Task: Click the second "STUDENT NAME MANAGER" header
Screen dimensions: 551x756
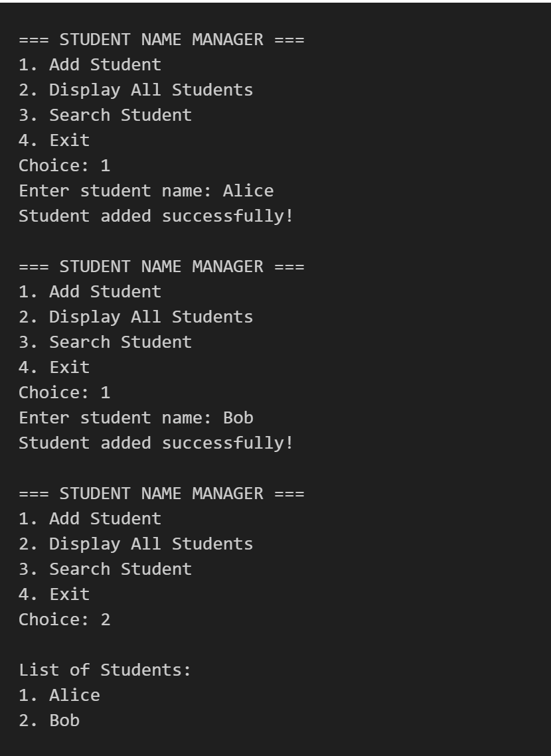Action: (161, 267)
